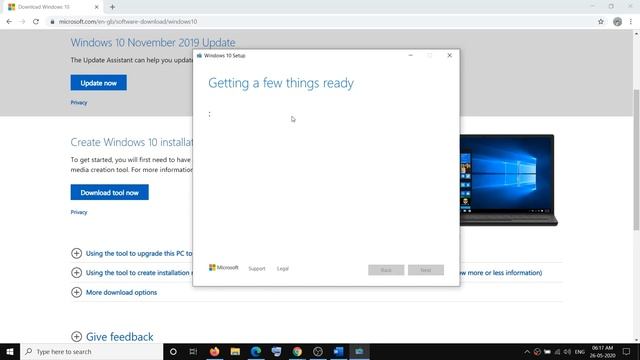Open Word from the taskbar
Screen dimensions: 640x360
point(339,351)
